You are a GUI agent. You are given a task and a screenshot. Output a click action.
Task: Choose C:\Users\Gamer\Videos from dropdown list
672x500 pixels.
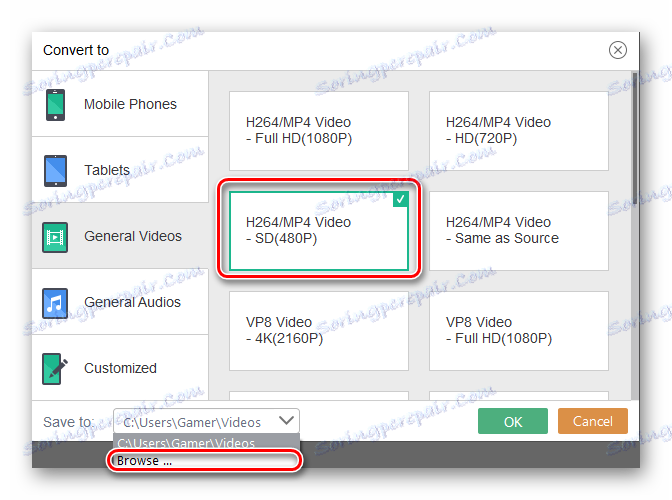coord(206,443)
